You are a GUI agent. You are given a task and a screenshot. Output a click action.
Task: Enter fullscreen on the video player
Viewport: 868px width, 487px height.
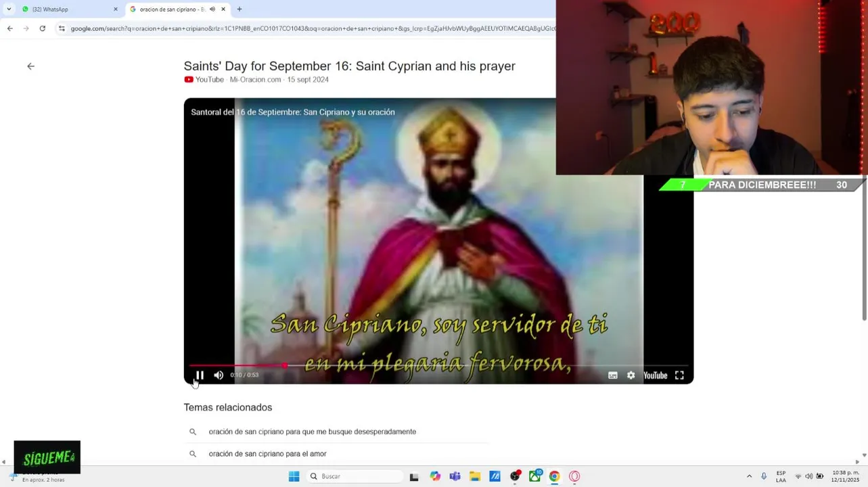(679, 375)
